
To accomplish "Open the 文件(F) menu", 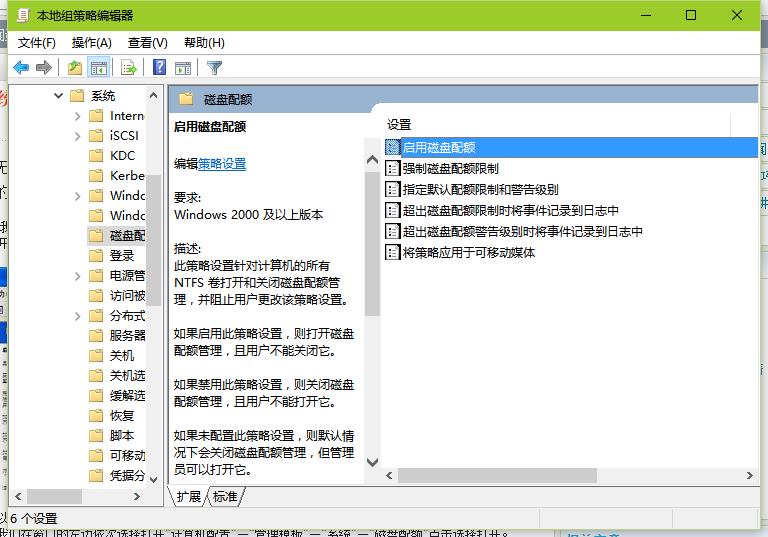I will tap(37, 43).
